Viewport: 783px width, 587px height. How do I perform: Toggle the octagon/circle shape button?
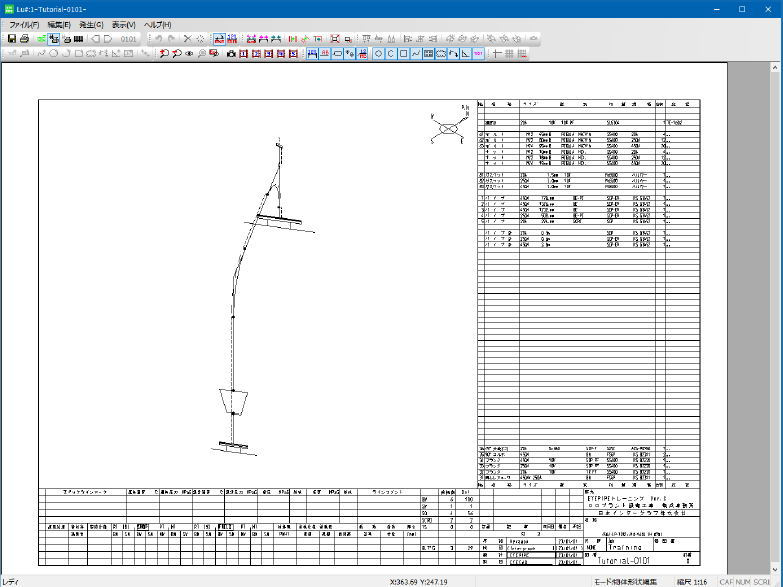tap(379, 53)
